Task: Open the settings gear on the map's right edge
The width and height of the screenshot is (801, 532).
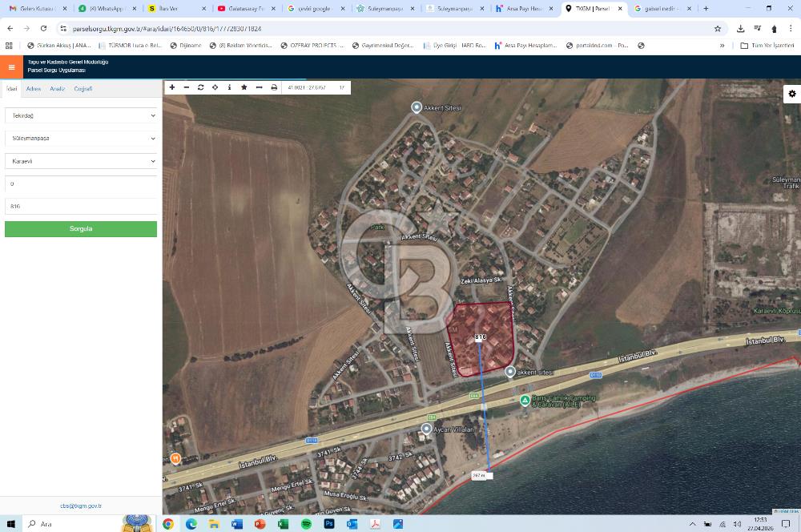Action: (792, 94)
